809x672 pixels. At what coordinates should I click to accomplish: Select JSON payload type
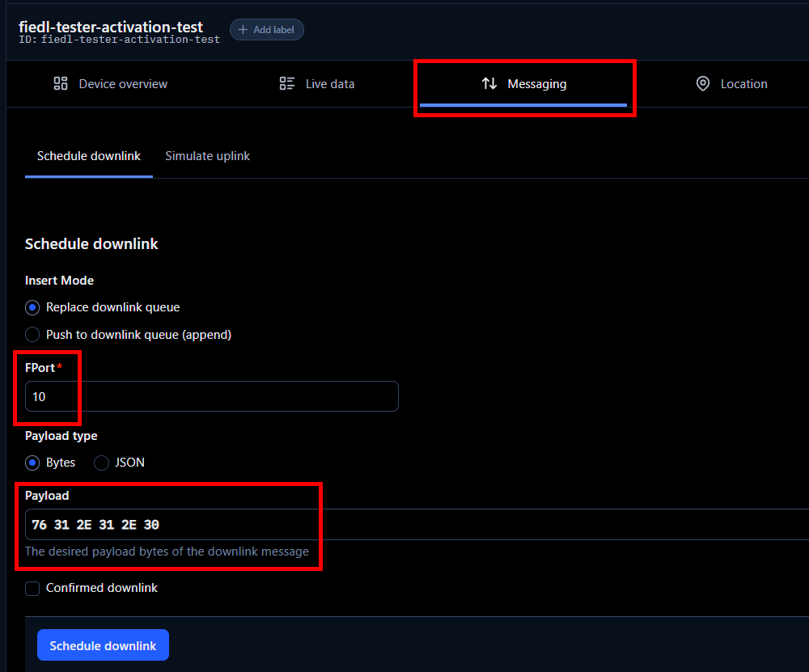pos(102,463)
